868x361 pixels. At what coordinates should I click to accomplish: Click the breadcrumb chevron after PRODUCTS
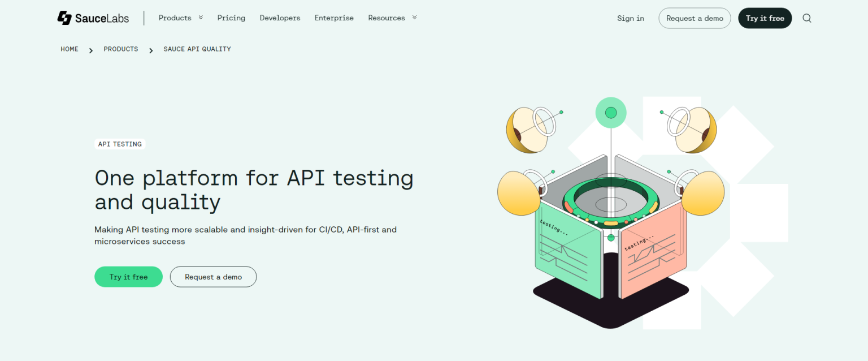tap(151, 50)
